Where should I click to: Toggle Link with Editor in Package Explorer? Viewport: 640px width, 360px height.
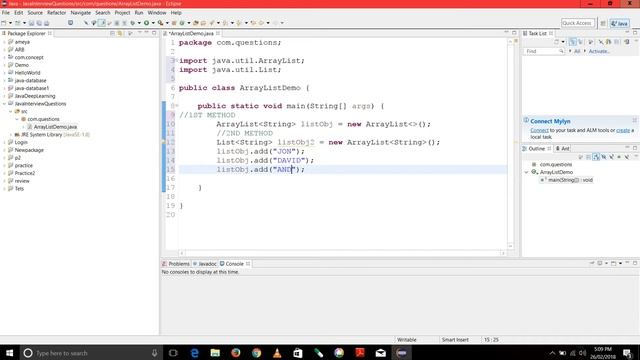pos(120,33)
